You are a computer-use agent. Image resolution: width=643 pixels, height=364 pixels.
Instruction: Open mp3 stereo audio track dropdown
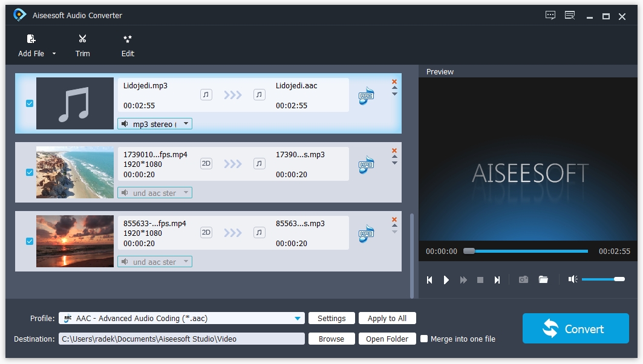tap(155, 124)
